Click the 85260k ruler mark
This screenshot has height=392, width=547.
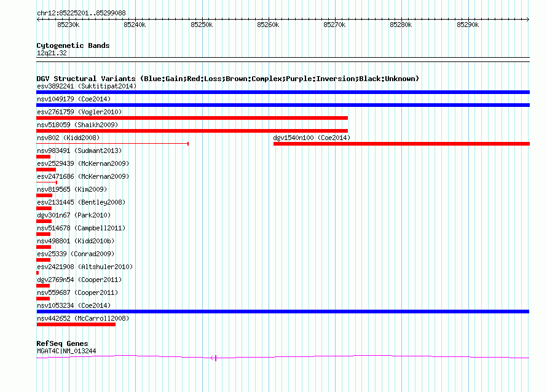point(268,25)
